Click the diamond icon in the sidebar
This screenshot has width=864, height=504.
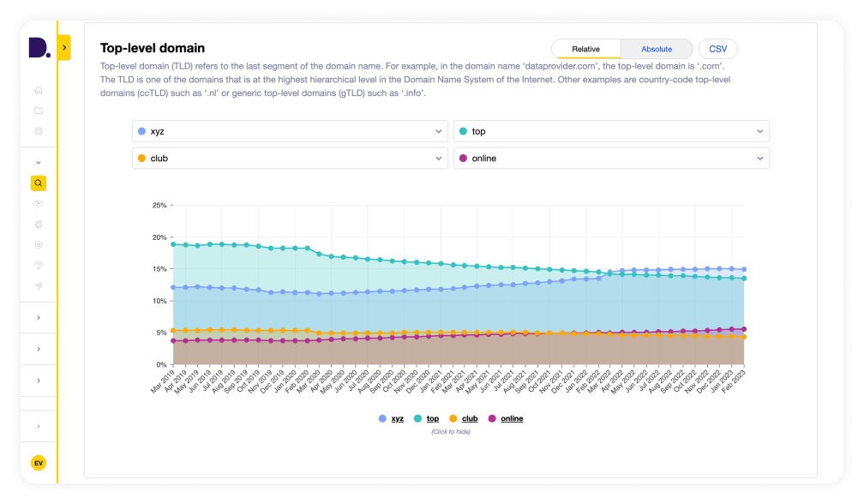[x=39, y=265]
